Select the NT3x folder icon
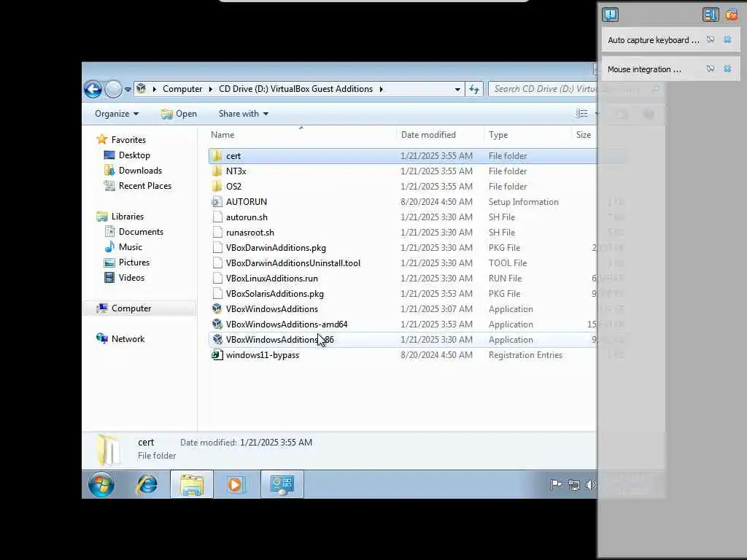This screenshot has width=747, height=560. 217,171
